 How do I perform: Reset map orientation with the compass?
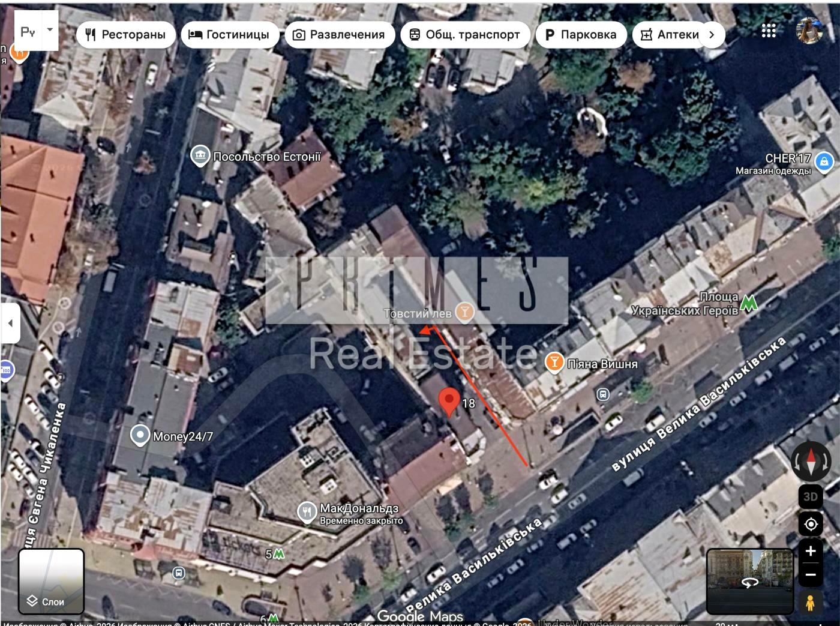811,462
